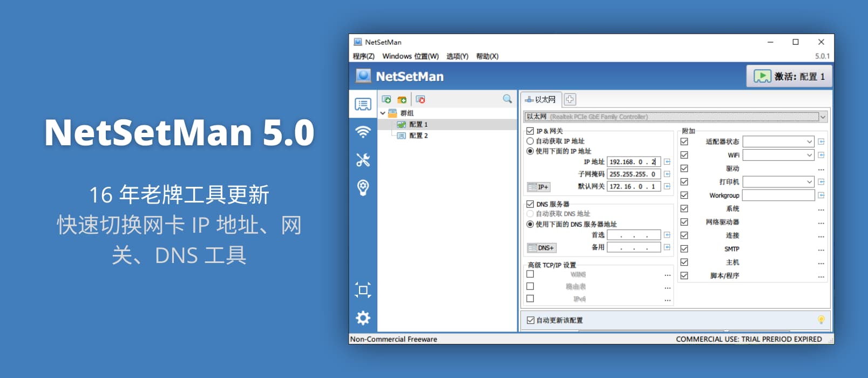The height and width of the screenshot is (378, 868).
Task: Get current alternate DNS arrow icon
Action: click(667, 247)
